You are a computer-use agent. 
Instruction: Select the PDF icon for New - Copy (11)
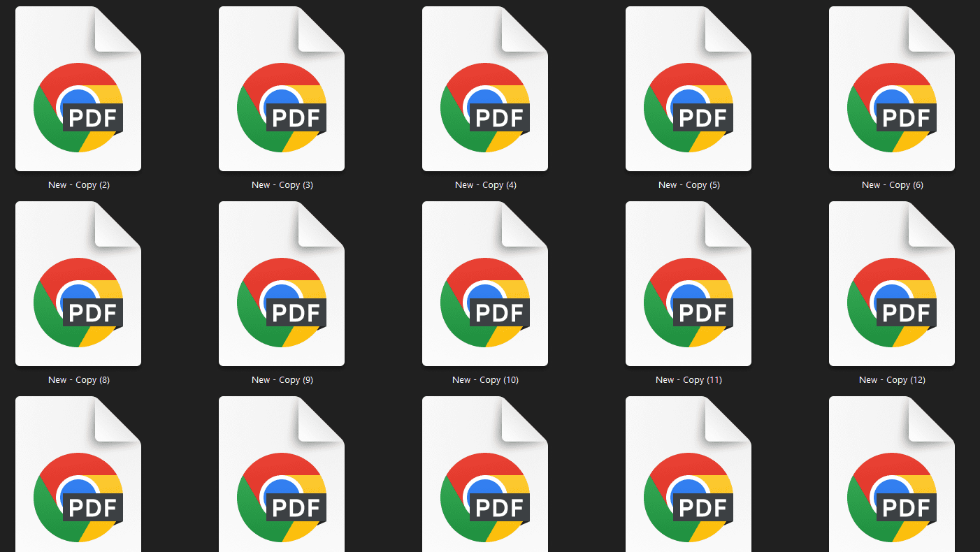[689, 284]
